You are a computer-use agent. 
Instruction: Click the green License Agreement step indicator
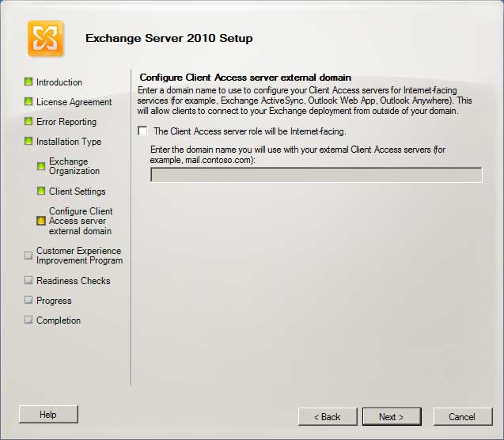28,101
